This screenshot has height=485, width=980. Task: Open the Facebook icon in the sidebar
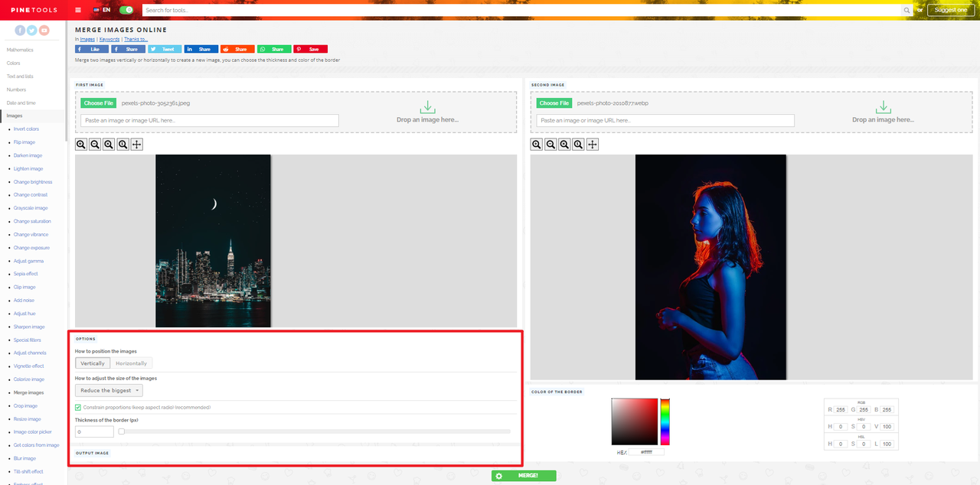pyautogui.click(x=20, y=31)
